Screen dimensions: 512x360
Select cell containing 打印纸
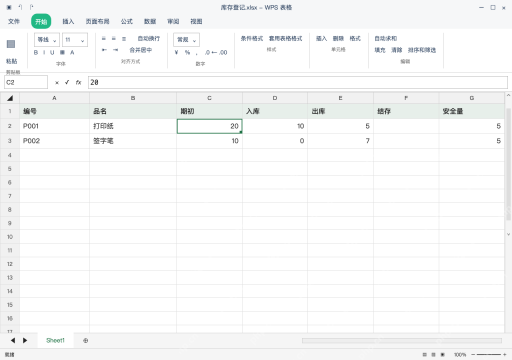coord(133,126)
